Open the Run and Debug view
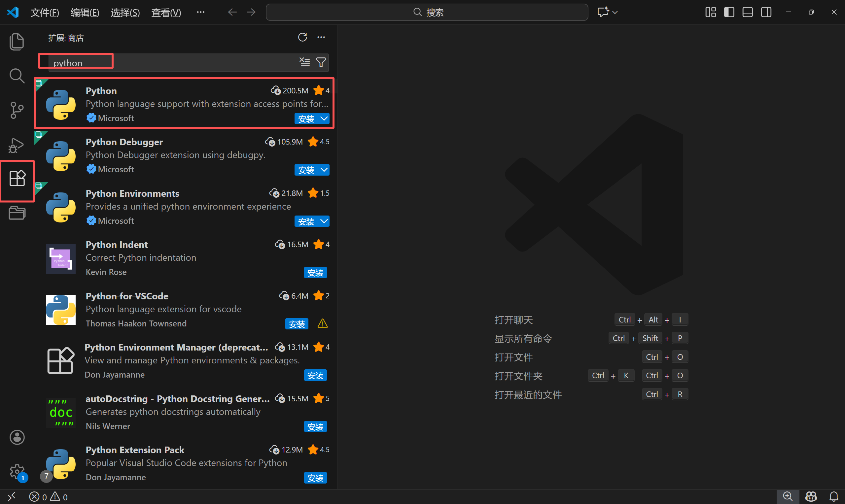This screenshot has width=845, height=504. [x=17, y=145]
